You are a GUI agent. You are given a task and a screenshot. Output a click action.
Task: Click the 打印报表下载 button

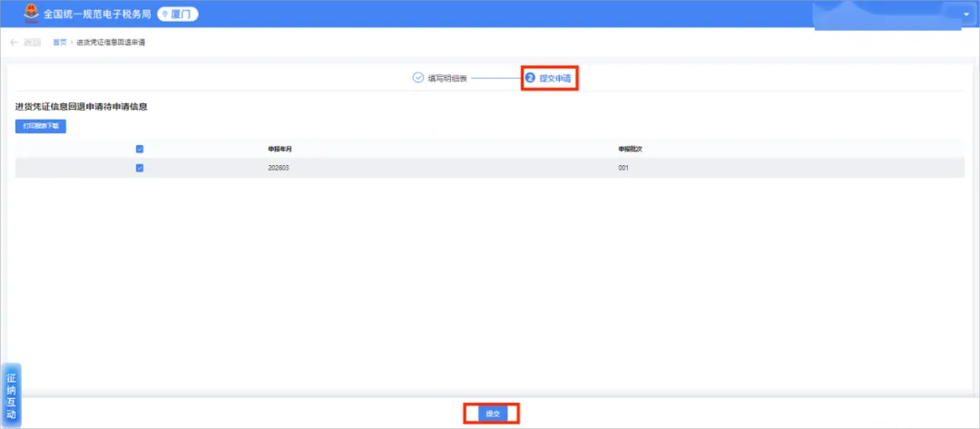tap(41, 126)
